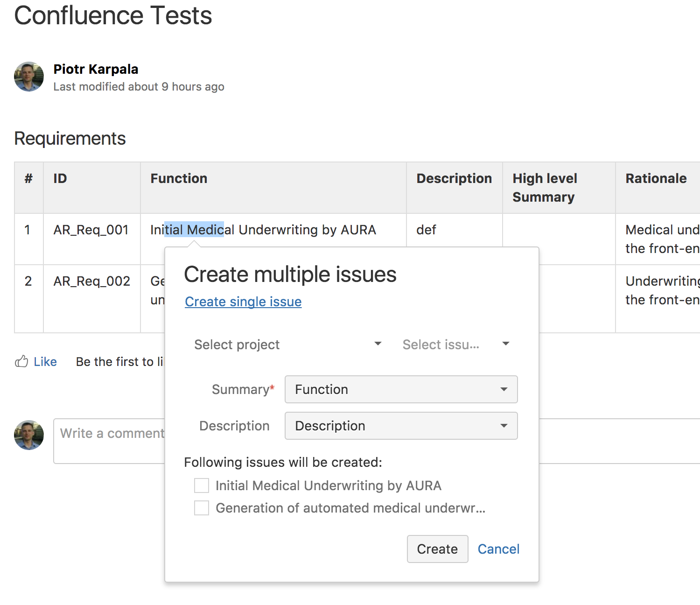Click the row number 1 cell
Screen dimensions: 700x605
tap(29, 239)
